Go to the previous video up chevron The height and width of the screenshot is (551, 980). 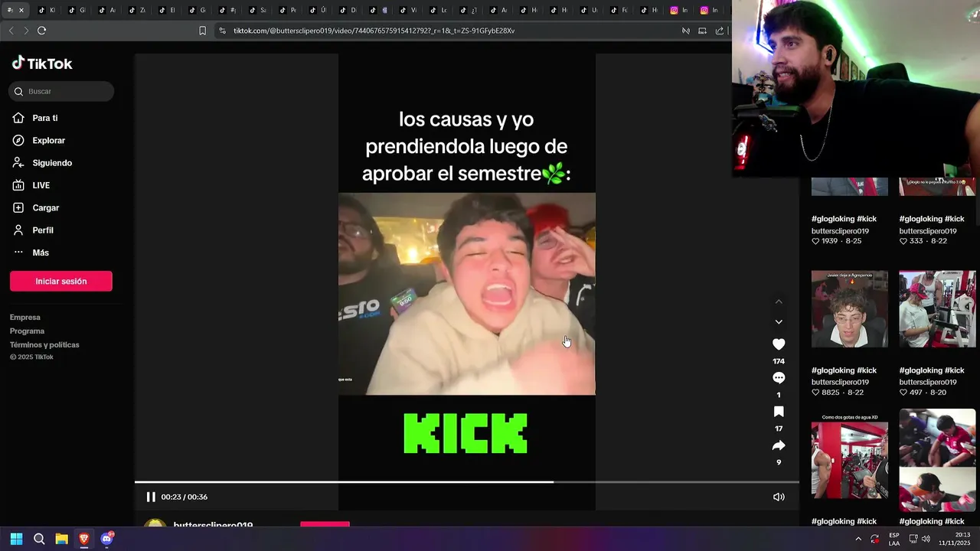click(779, 302)
